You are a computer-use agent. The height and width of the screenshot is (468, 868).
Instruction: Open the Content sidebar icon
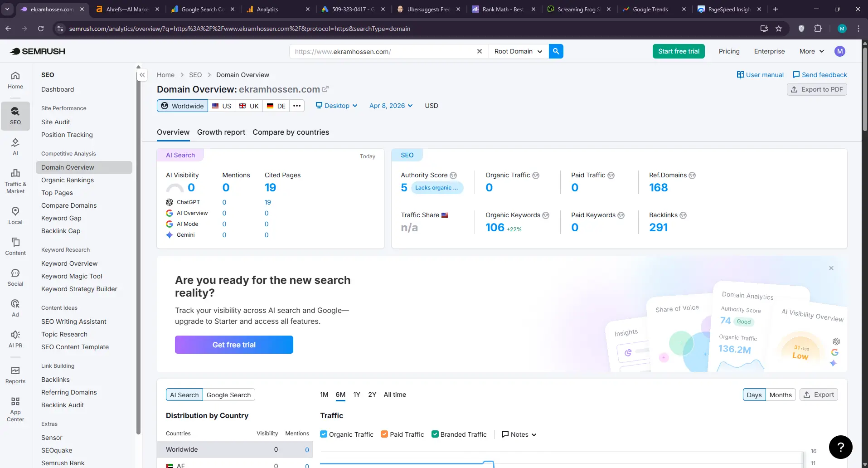tap(15, 246)
